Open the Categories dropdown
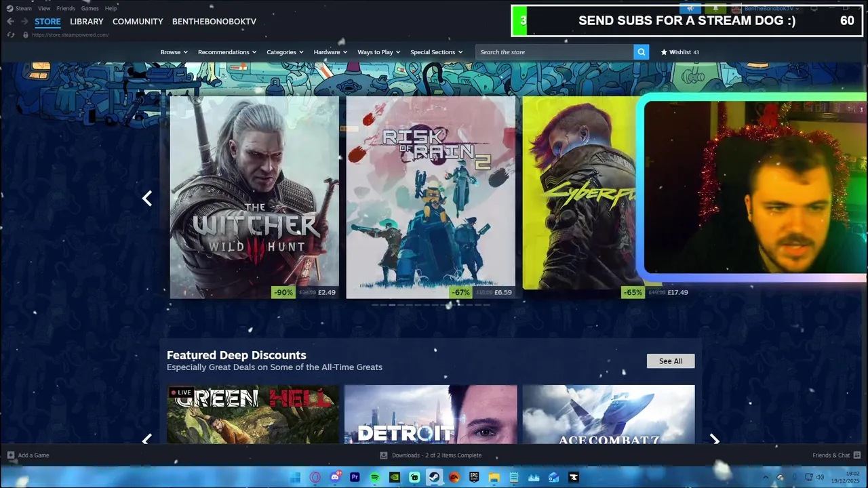This screenshot has height=488, width=868. [x=285, y=52]
